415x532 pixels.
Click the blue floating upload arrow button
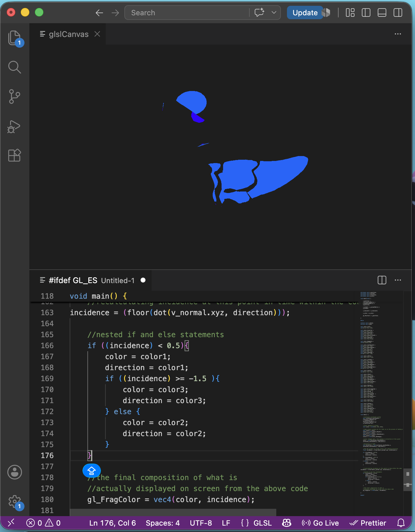point(91,471)
